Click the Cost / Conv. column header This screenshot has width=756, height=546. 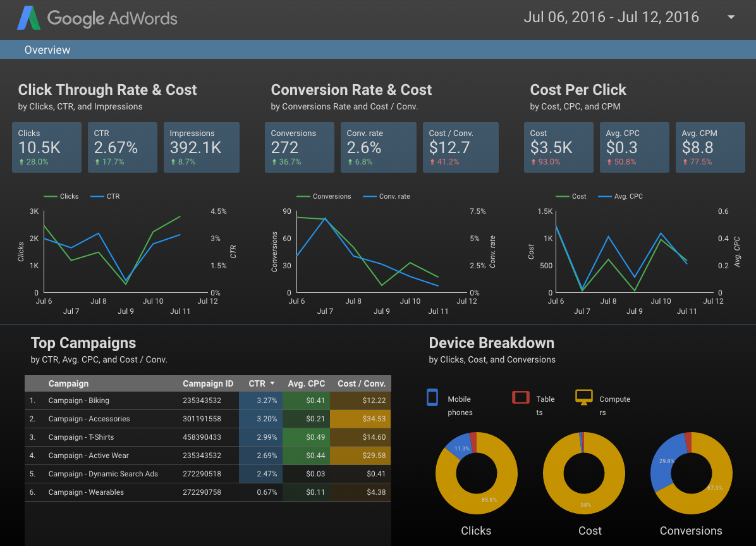pyautogui.click(x=362, y=383)
